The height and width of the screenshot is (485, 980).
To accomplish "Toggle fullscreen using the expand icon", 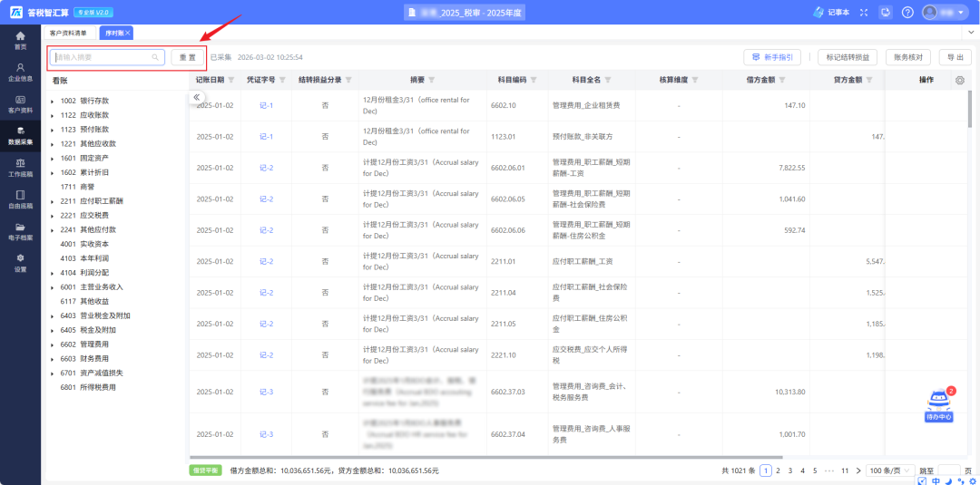I will [x=862, y=12].
